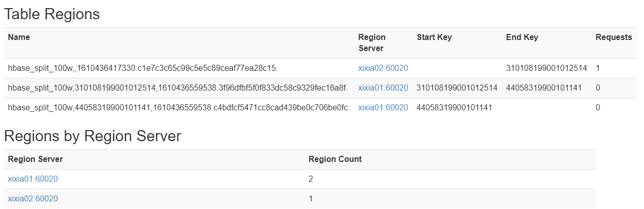
Task: Open xixia01:60020 link in the third region row
Action: pyautogui.click(x=383, y=107)
